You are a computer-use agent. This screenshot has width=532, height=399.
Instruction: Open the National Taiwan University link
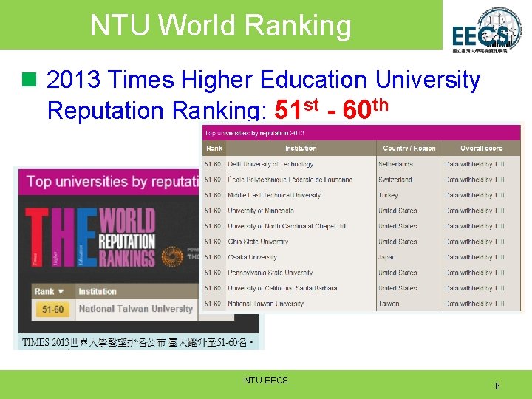pyautogui.click(x=136, y=309)
